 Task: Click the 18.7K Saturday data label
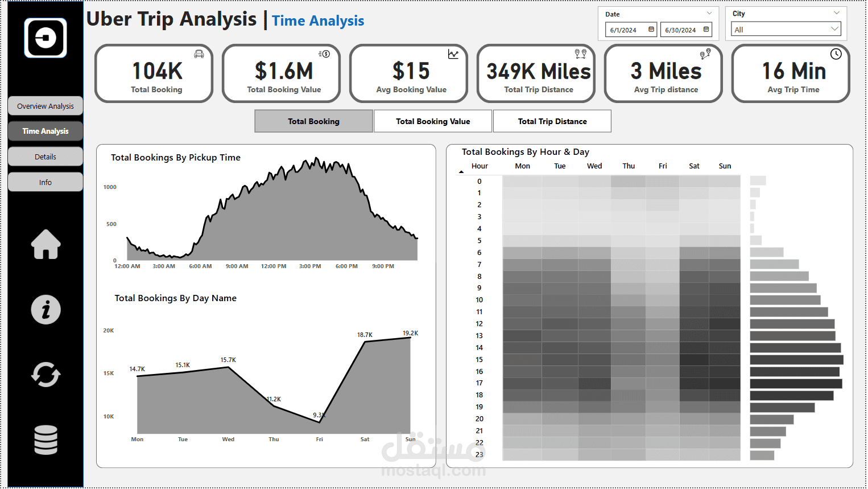[x=365, y=335]
